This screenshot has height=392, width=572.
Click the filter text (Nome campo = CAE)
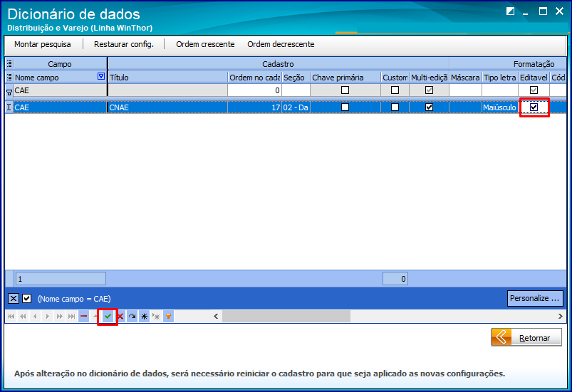pos(74,299)
